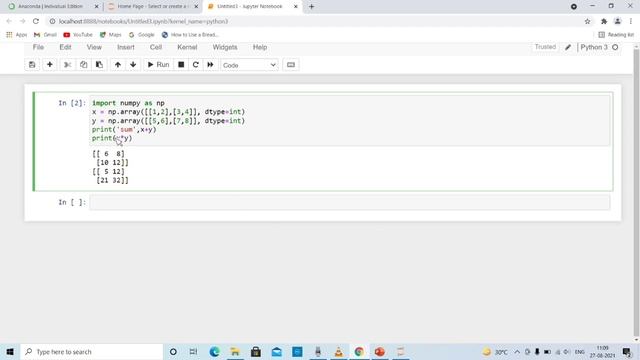Image resolution: width=640 pixels, height=360 pixels.
Task: Bookmark this page with star icon
Action: coord(587,21)
